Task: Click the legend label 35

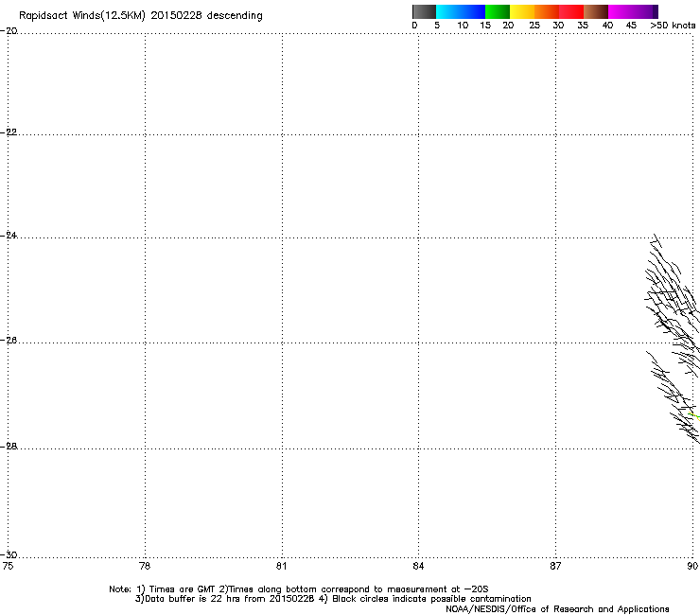Action: tap(583, 26)
